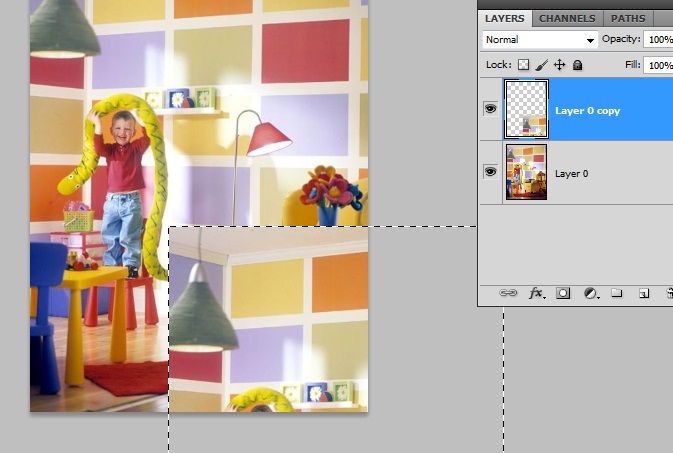This screenshot has width=673, height=453.
Task: Create a new group with the folder icon
Action: pos(617,293)
